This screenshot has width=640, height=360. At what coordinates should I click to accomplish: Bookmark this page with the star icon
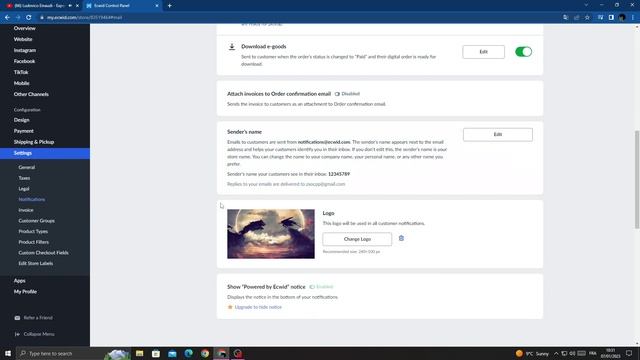coord(587,18)
